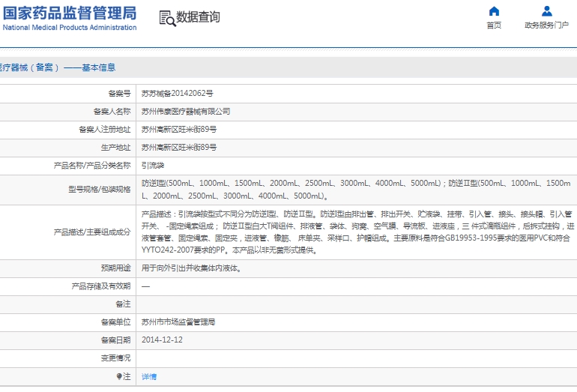Select the 医疗器械（备案）——基本信息 section header
The height and width of the screenshot is (392, 577).
pyautogui.click(x=58, y=67)
